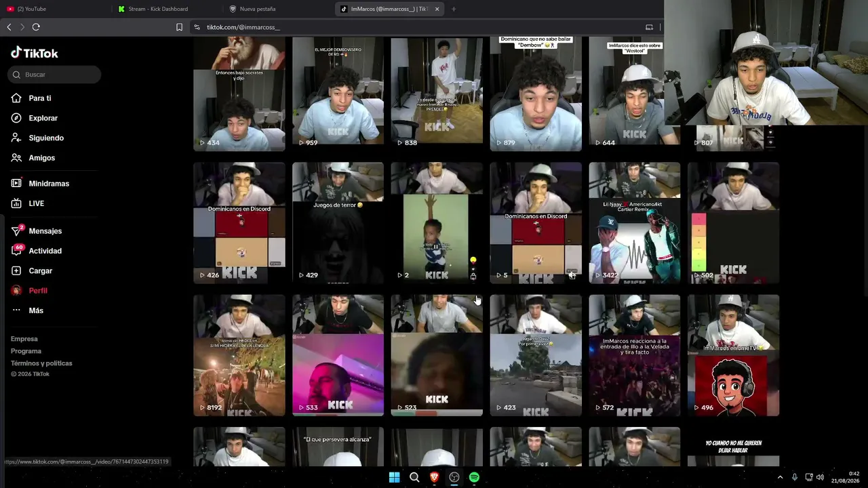Open the Siguiendo following feed
Screen dimensions: 868x488
pos(37,138)
